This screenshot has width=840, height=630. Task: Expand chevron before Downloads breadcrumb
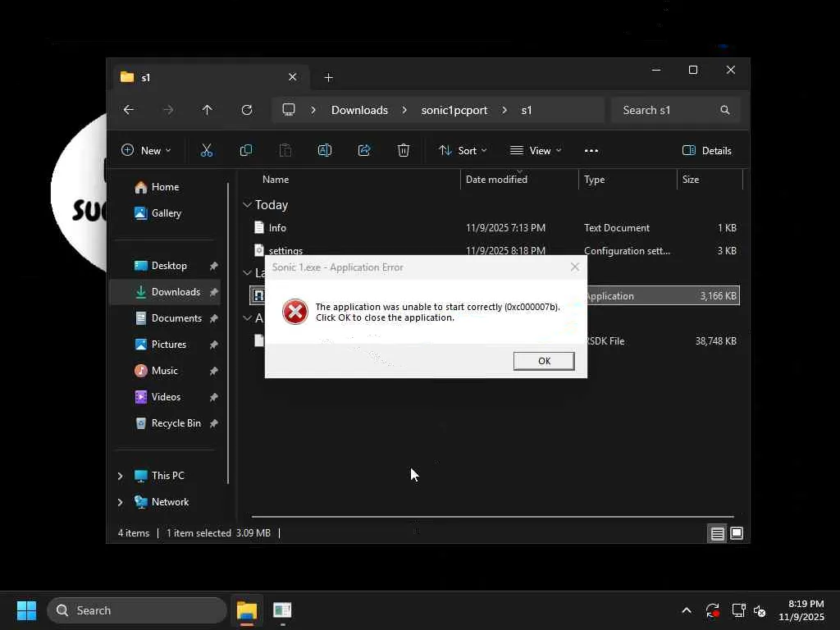coord(313,110)
